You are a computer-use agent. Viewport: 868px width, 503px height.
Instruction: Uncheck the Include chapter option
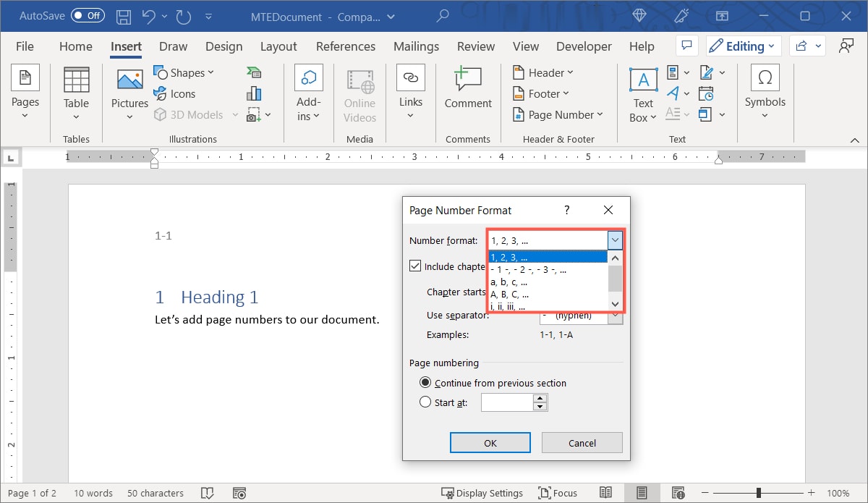(416, 265)
